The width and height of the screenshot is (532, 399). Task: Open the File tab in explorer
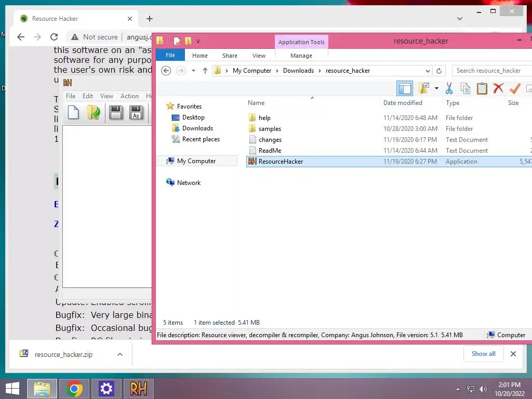[x=170, y=55]
